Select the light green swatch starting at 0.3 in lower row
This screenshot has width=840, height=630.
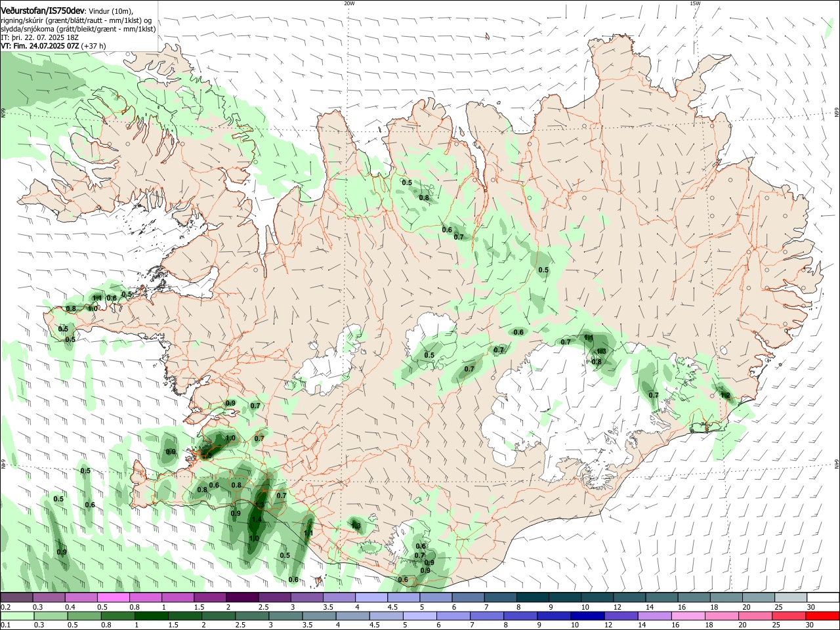click(51, 616)
